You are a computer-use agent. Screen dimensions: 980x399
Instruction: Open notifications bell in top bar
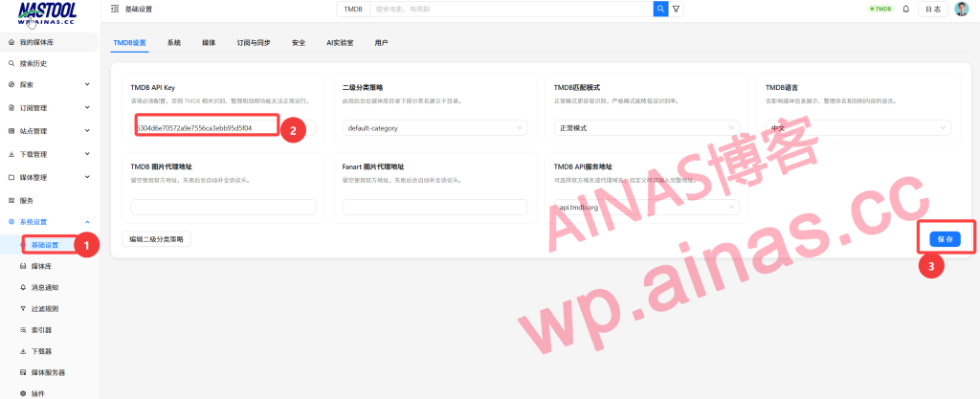click(905, 9)
